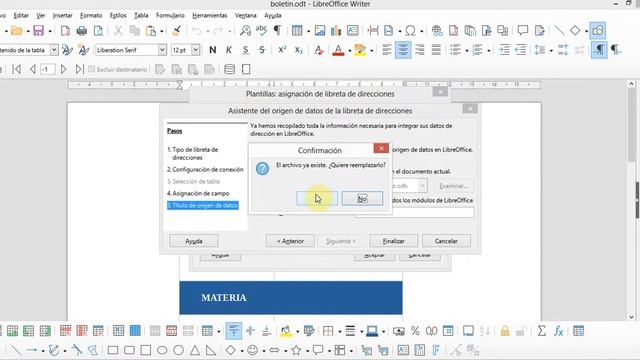
Task: Open the Paste options dropdown arrow
Action: pos(162,31)
